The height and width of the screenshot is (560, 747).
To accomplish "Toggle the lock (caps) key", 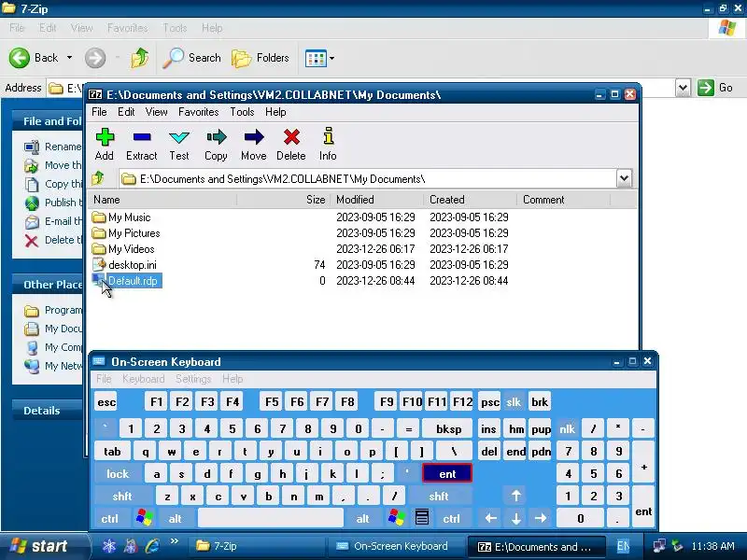I will [x=118, y=474].
